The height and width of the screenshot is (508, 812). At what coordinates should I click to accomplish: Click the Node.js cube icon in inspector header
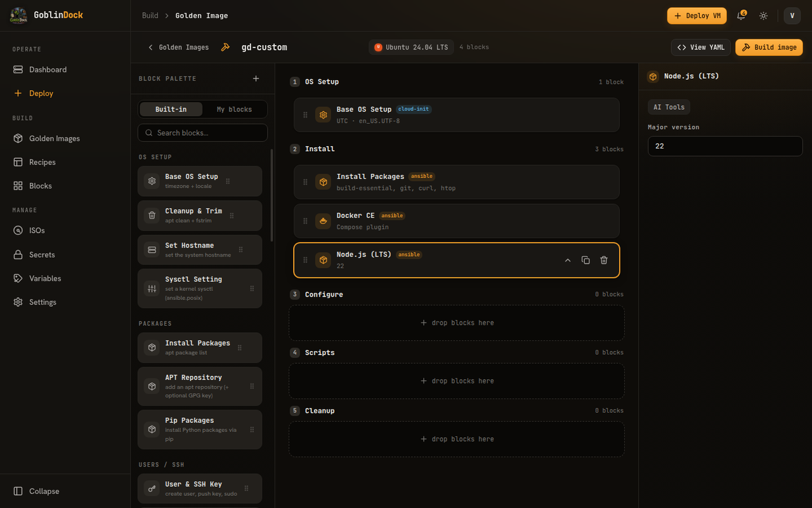tap(653, 77)
